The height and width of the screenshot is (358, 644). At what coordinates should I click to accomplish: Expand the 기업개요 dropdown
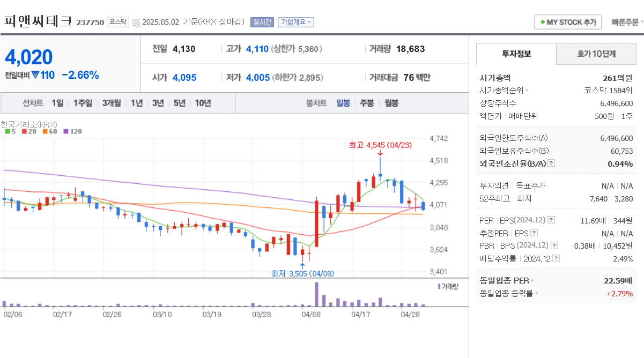coord(295,21)
